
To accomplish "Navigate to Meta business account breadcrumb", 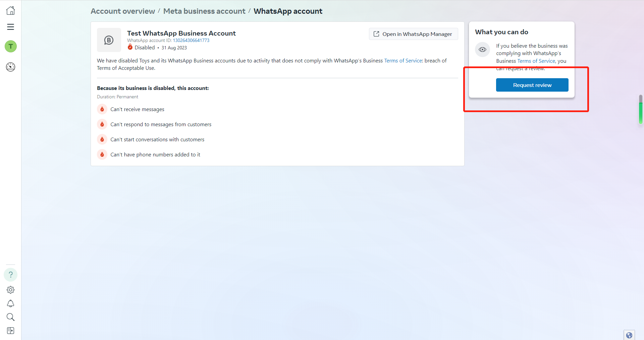I will coord(204,11).
